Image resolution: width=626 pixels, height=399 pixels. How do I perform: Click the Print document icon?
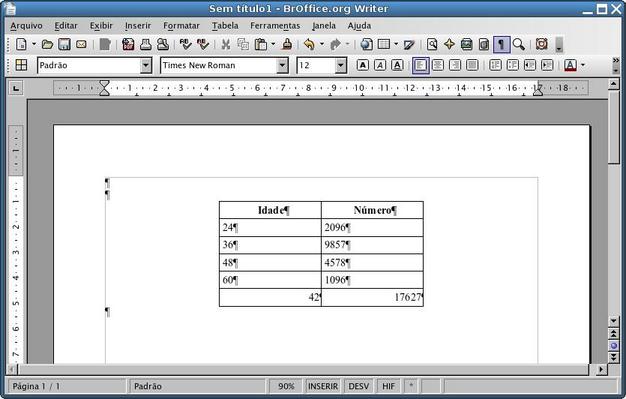pyautogui.click(x=145, y=44)
